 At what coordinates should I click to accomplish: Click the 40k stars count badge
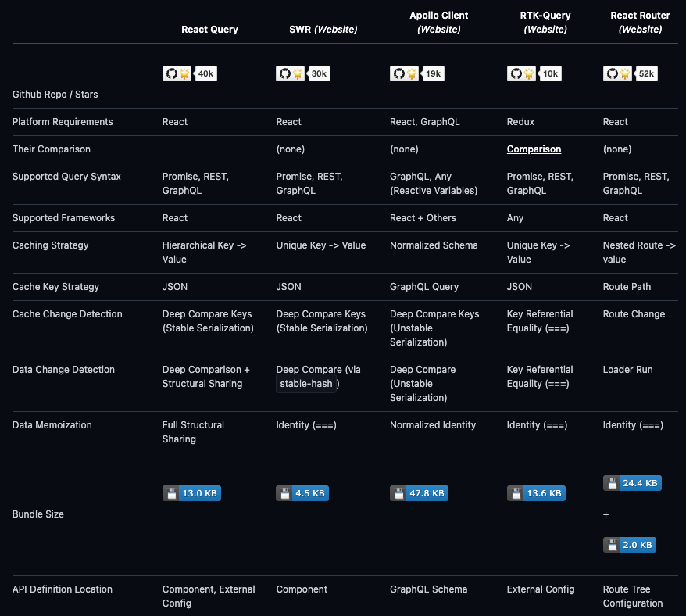pos(205,73)
